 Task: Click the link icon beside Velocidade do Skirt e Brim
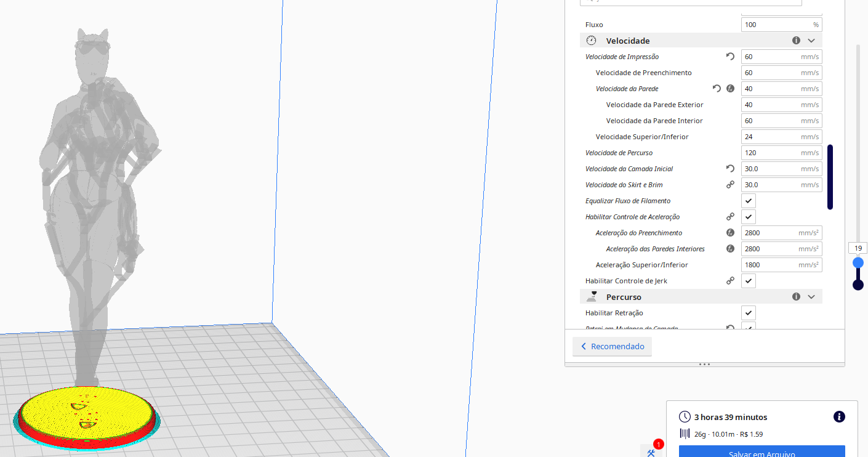click(x=730, y=184)
